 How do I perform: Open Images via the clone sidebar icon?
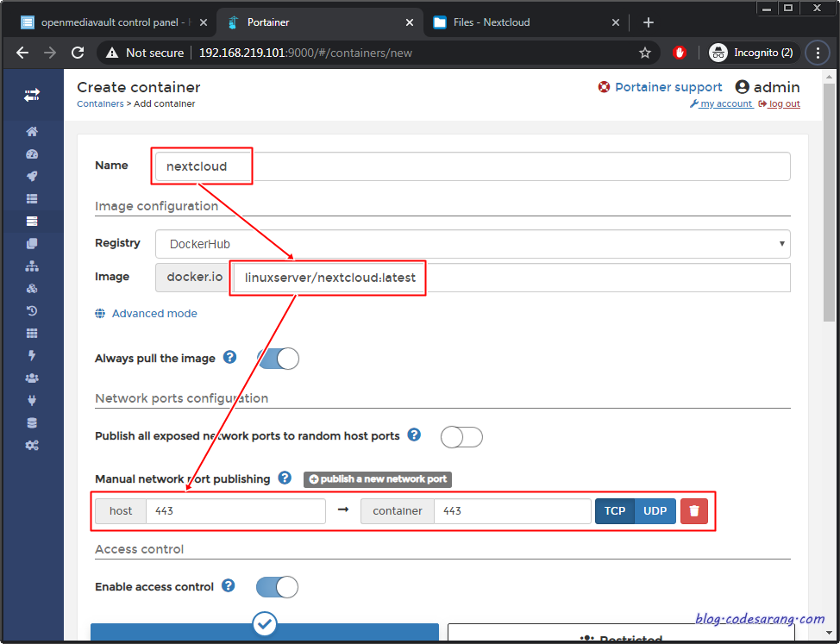pyautogui.click(x=32, y=244)
